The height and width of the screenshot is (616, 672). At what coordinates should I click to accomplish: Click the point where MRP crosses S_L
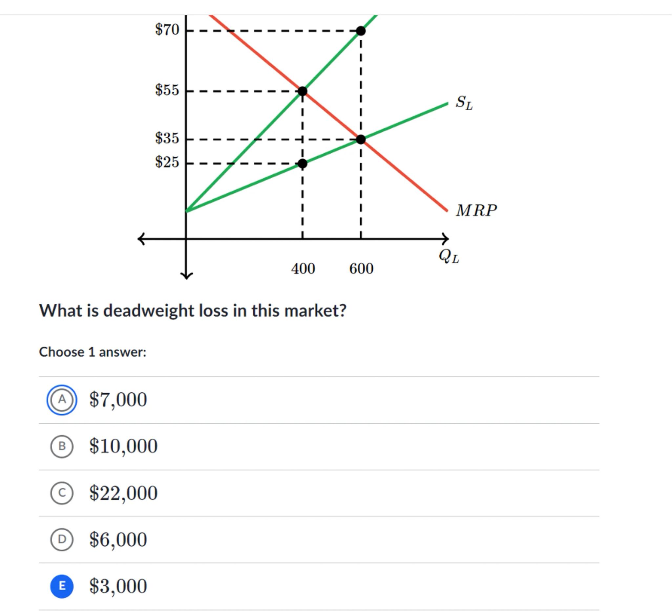[361, 140]
